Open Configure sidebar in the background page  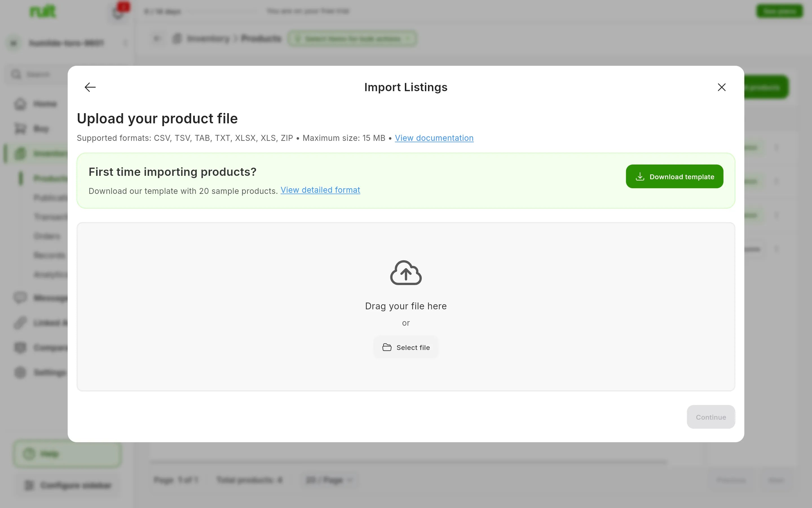67,485
